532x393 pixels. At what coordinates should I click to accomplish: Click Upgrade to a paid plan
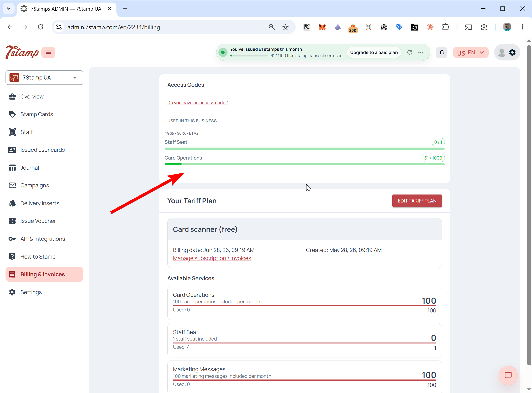(374, 52)
